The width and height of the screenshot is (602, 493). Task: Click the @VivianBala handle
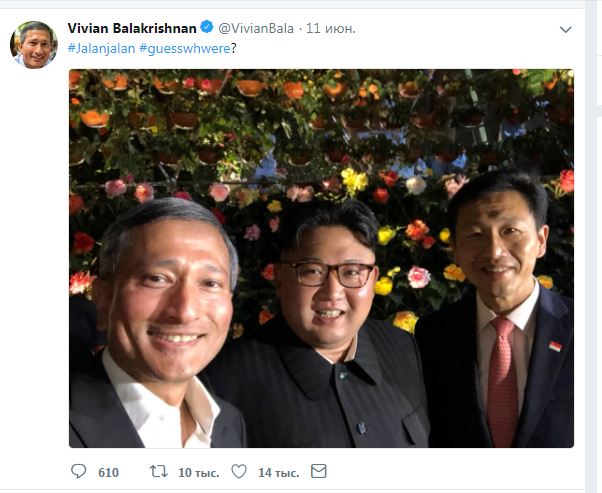point(256,28)
